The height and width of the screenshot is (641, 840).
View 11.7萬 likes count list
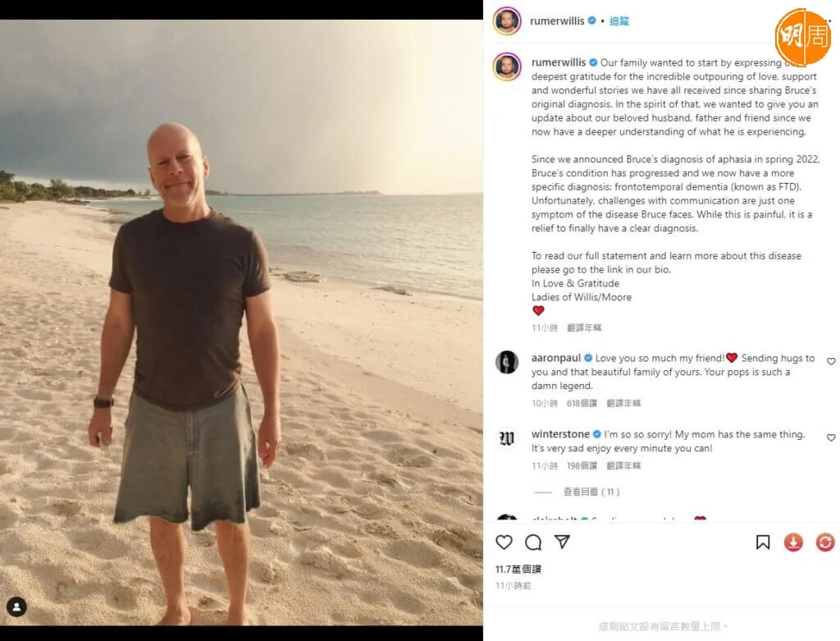(x=518, y=569)
